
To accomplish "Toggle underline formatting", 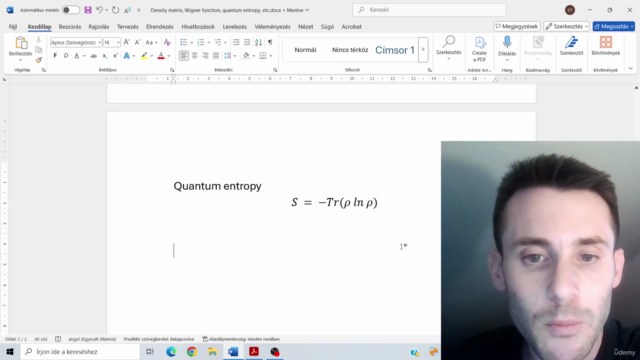I will (76, 56).
